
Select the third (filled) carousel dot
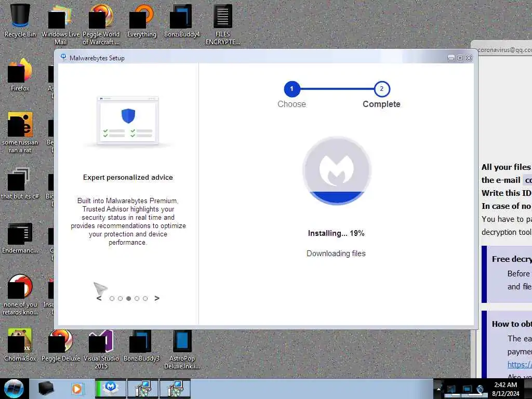click(129, 299)
